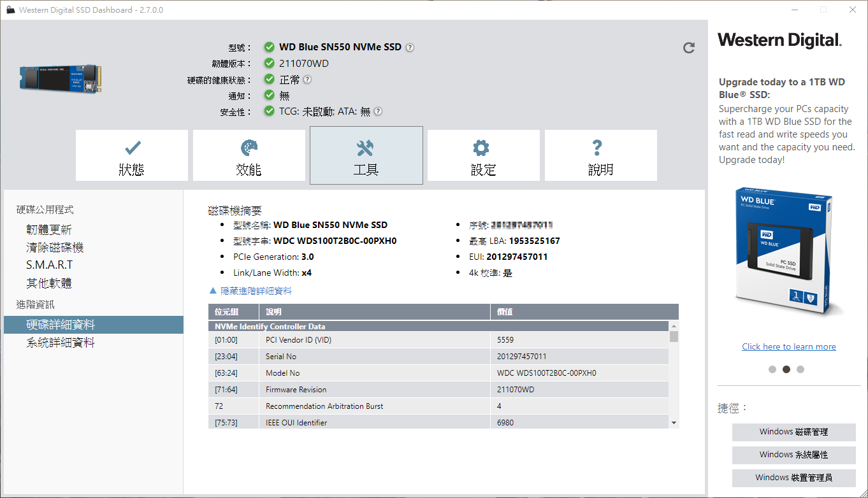Screen dimensions: 868x498
Task: Select 韌體更新 in the sidebar
Action: click(49, 230)
